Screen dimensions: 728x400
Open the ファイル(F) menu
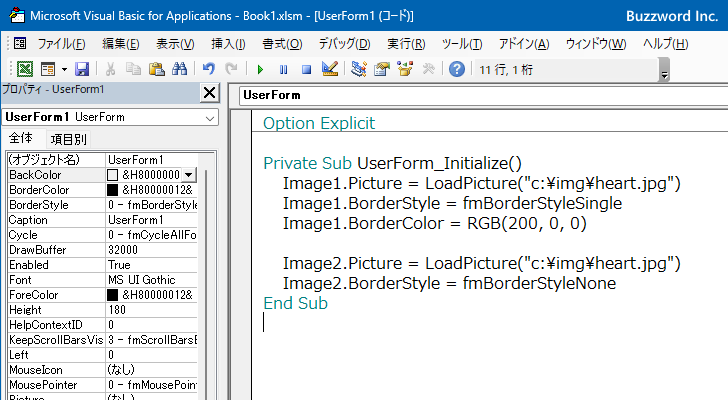click(61, 44)
